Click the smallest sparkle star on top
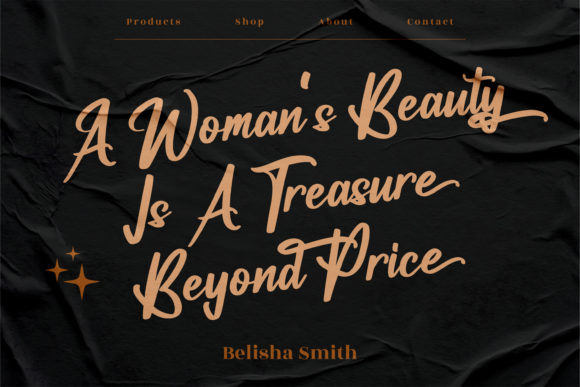 coord(73,254)
